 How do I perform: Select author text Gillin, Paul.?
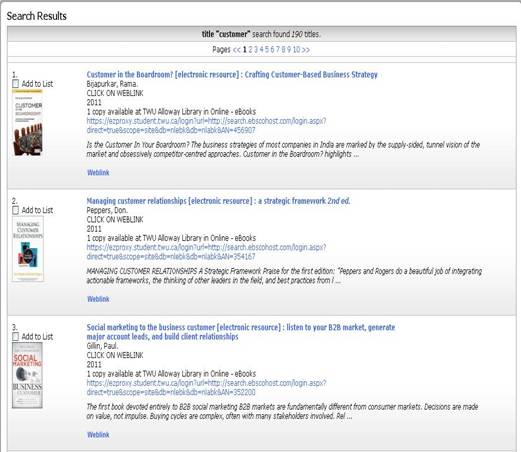(102, 346)
